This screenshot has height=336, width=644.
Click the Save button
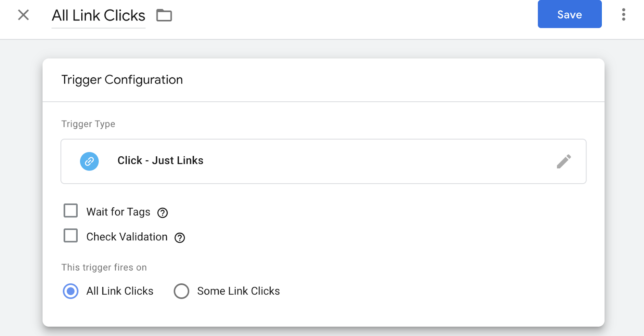(x=570, y=14)
